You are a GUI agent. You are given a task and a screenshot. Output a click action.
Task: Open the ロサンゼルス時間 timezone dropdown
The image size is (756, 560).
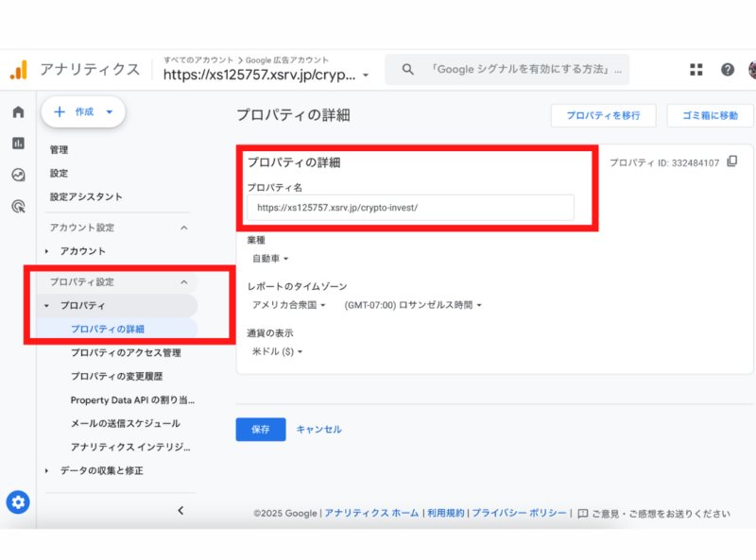413,305
